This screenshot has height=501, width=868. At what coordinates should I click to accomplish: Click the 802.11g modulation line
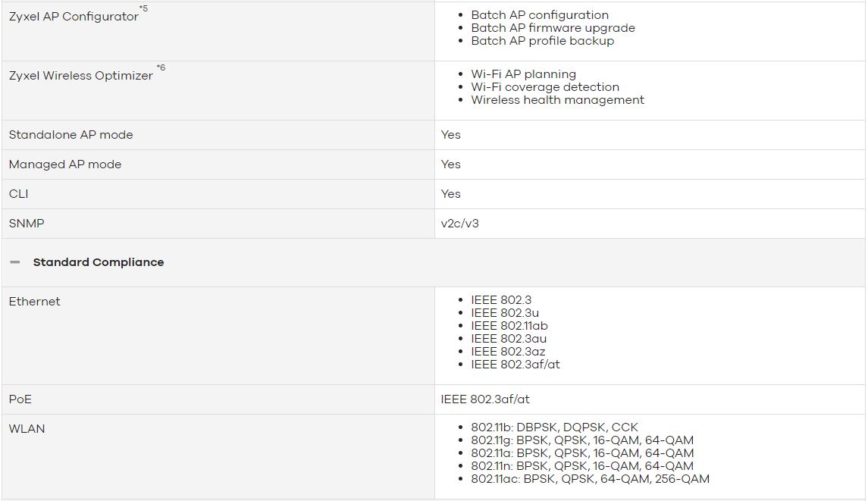tap(582, 440)
